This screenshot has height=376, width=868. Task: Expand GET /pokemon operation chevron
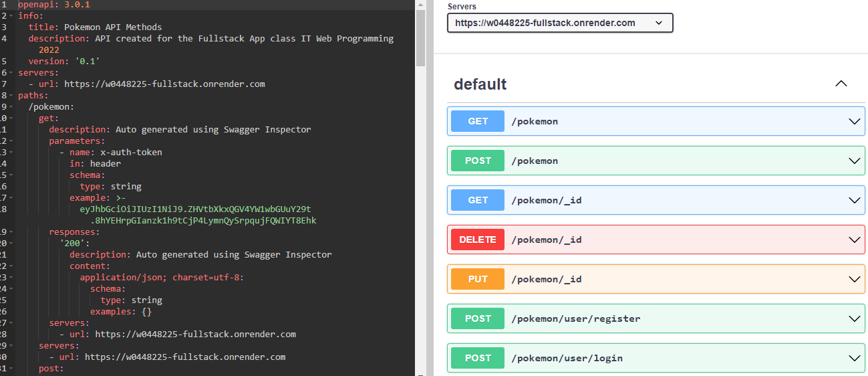click(854, 122)
